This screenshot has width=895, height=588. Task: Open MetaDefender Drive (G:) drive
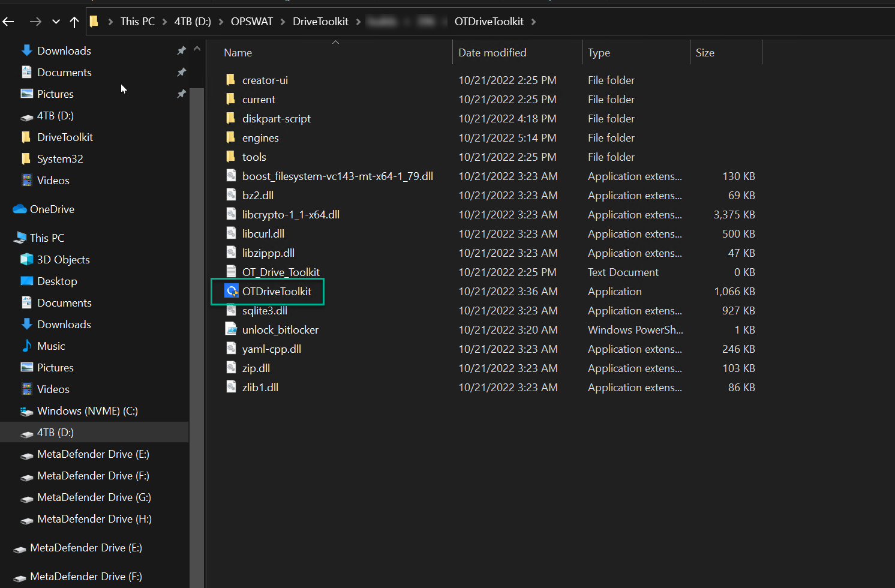pos(94,497)
